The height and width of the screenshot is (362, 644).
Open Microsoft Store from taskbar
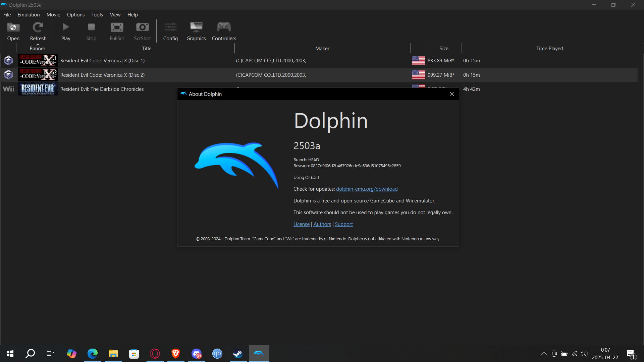pyautogui.click(x=134, y=354)
